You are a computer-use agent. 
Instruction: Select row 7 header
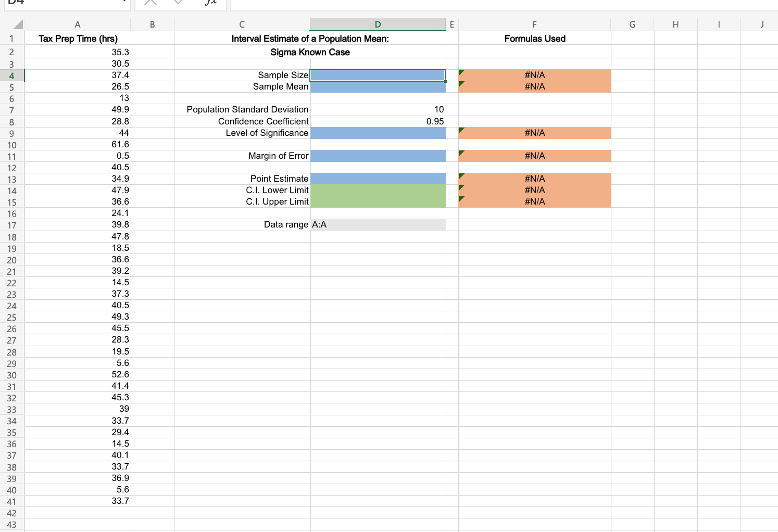(x=12, y=110)
